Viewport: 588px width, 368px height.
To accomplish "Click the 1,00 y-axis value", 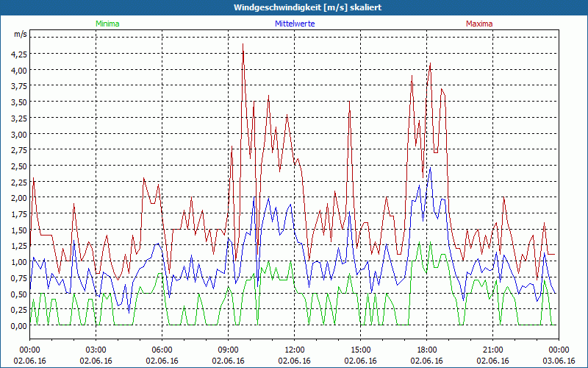I will pyautogui.click(x=19, y=262).
